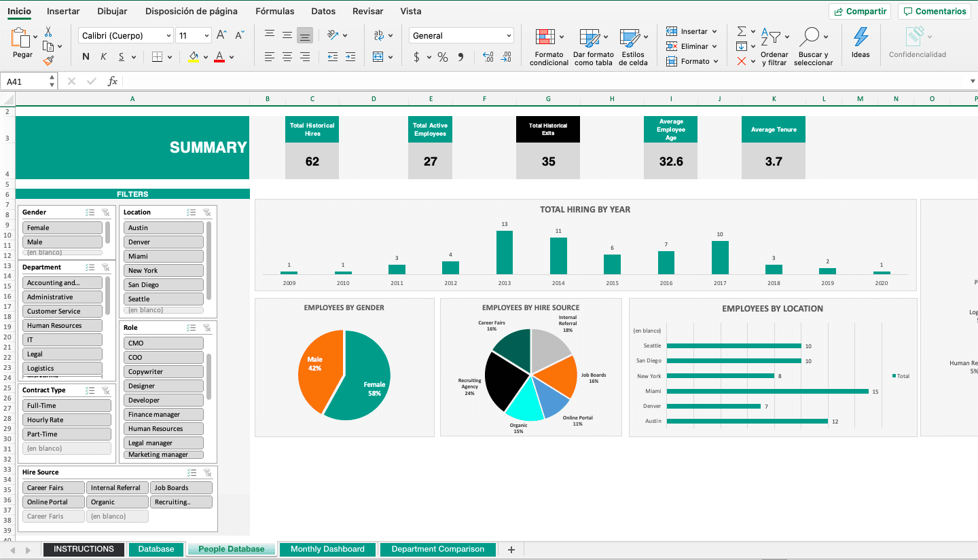Image resolution: width=978 pixels, height=560 pixels.
Task: Clear the Gender slicer filter icon
Action: pos(105,212)
